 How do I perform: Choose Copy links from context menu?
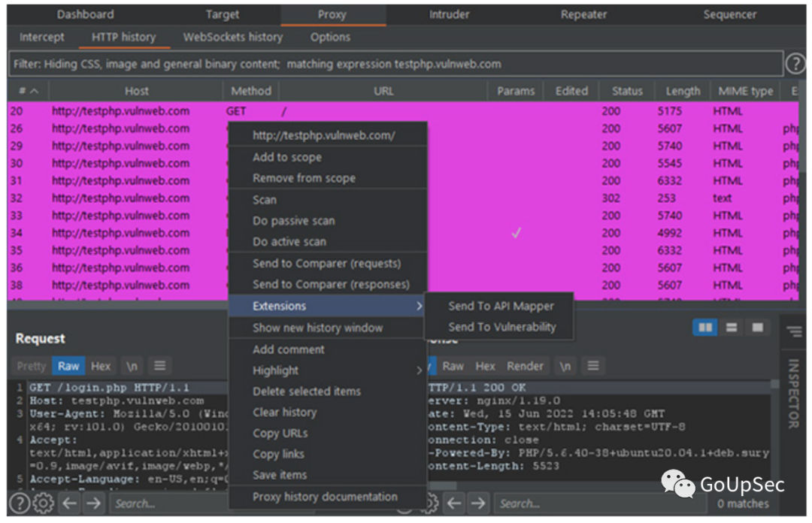click(x=328, y=454)
